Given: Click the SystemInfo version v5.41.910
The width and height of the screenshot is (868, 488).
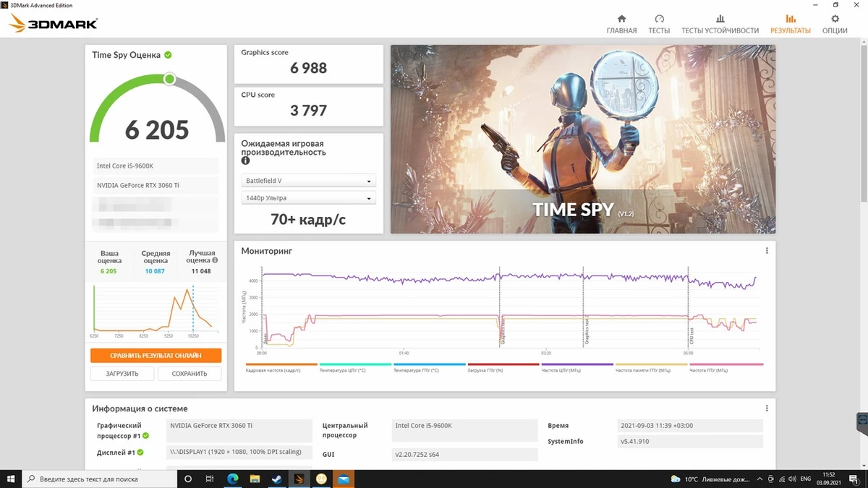Looking at the screenshot, I should click(690, 441).
